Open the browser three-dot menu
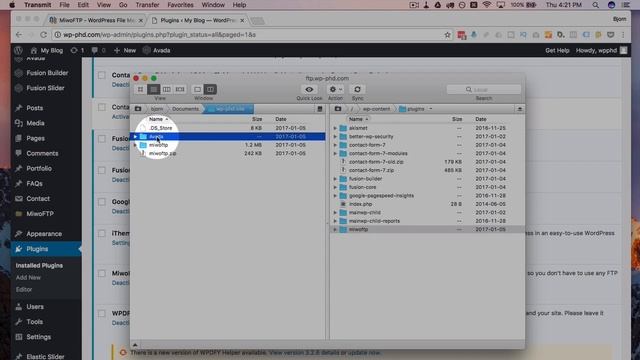The image size is (640, 360). (x=623, y=35)
